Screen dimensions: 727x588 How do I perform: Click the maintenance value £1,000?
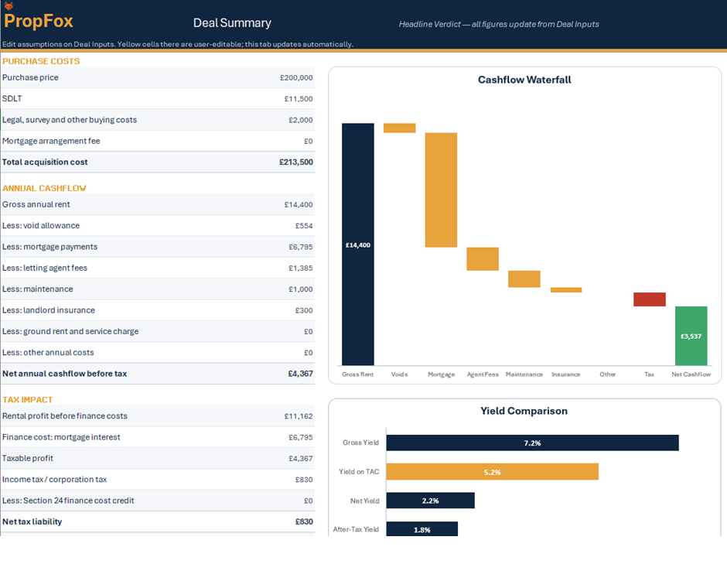pos(300,289)
